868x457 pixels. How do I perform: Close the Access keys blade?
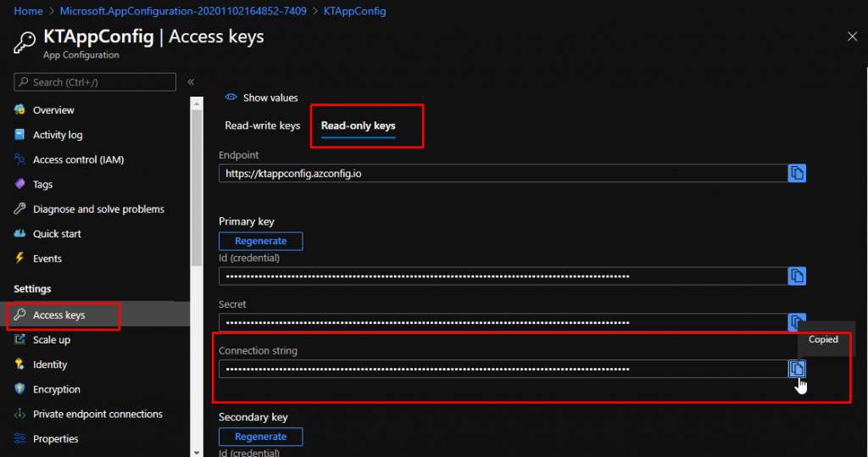852,36
